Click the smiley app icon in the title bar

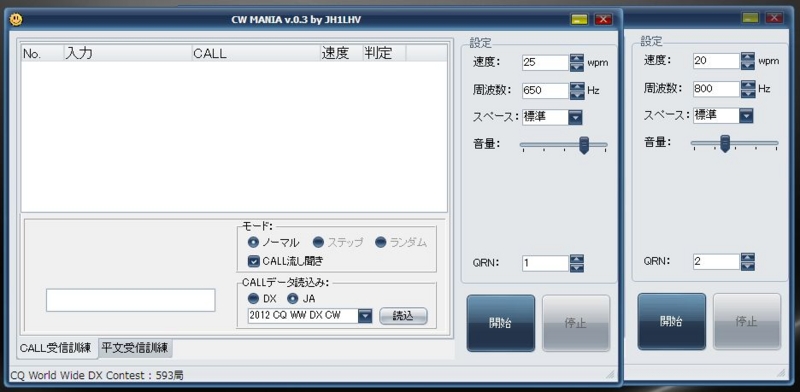click(x=16, y=19)
